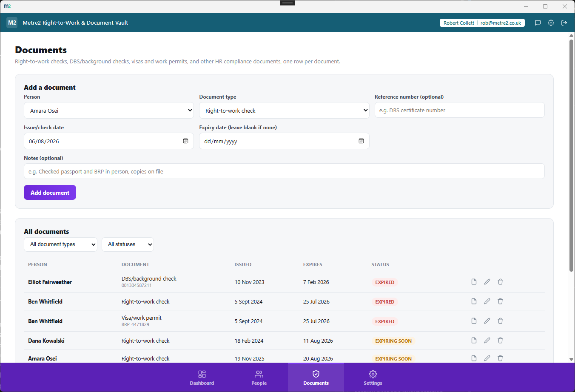
Task: Click the ISSUED column header
Action: [243, 264]
